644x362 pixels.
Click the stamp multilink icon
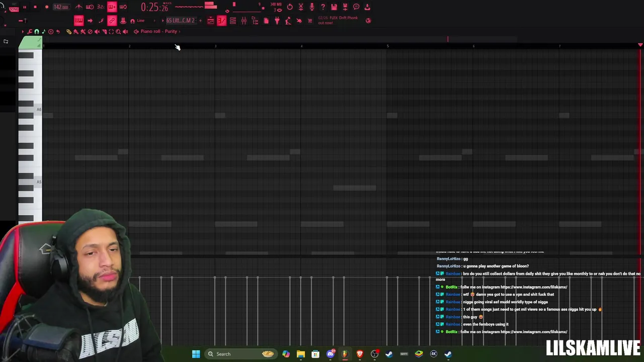coord(123,21)
